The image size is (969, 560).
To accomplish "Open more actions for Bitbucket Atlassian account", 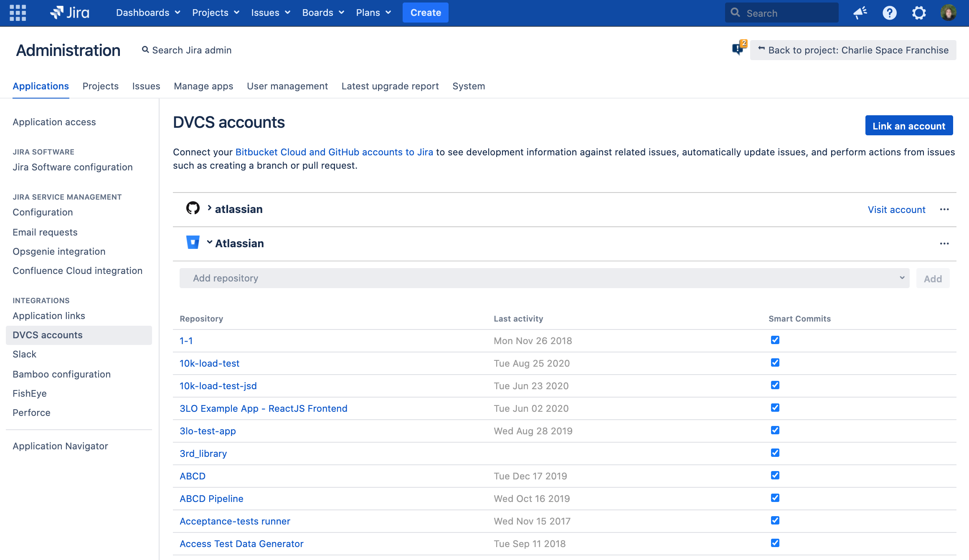I will (944, 243).
